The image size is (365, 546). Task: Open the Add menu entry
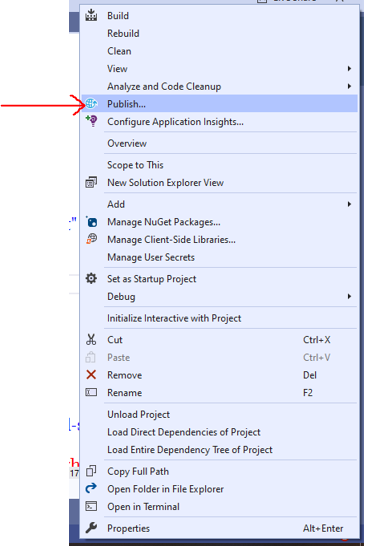coord(219,204)
